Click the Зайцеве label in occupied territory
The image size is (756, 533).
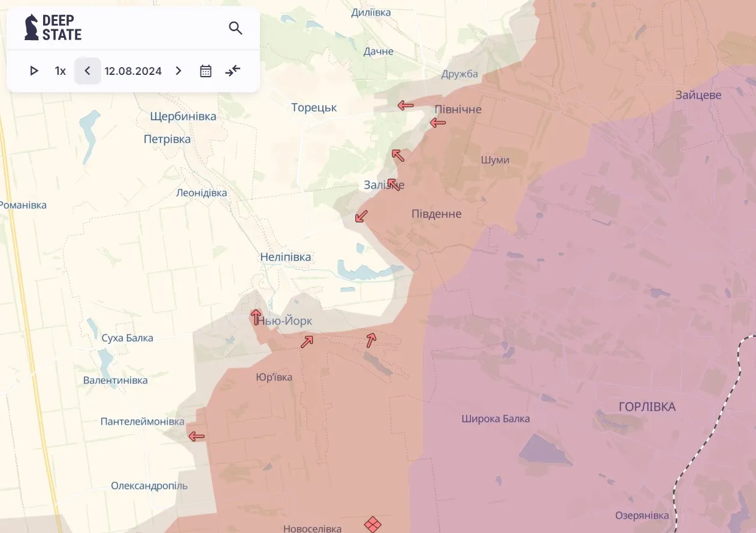[697, 95]
